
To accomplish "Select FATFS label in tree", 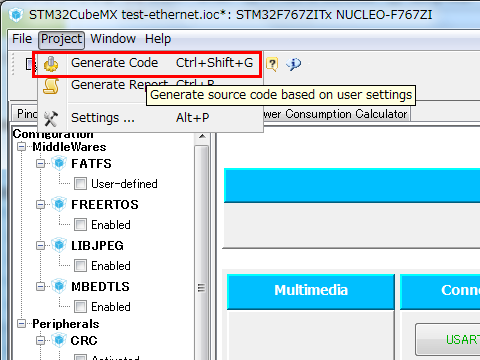I will pyautogui.click(x=91, y=164).
